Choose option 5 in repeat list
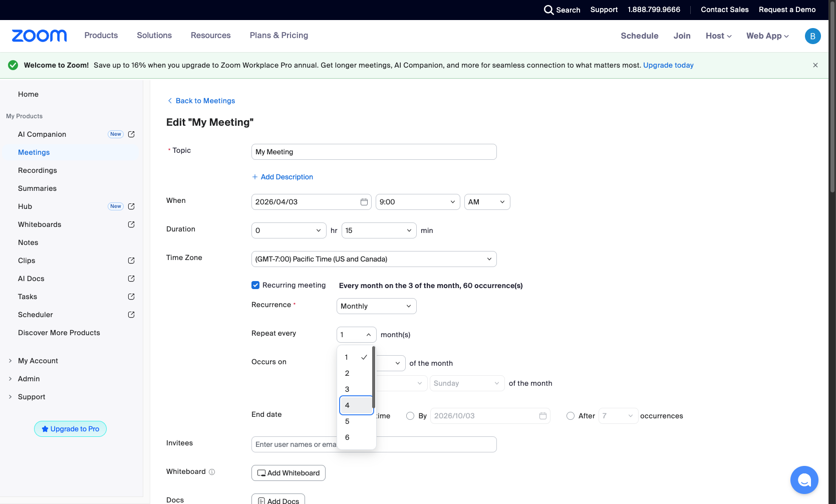The width and height of the screenshot is (836, 504). click(x=356, y=421)
